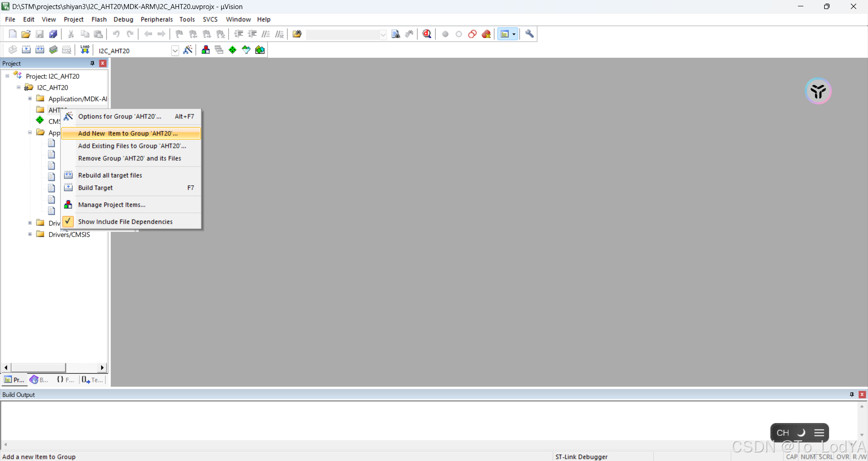Select Build Target in context menu

tap(131, 188)
